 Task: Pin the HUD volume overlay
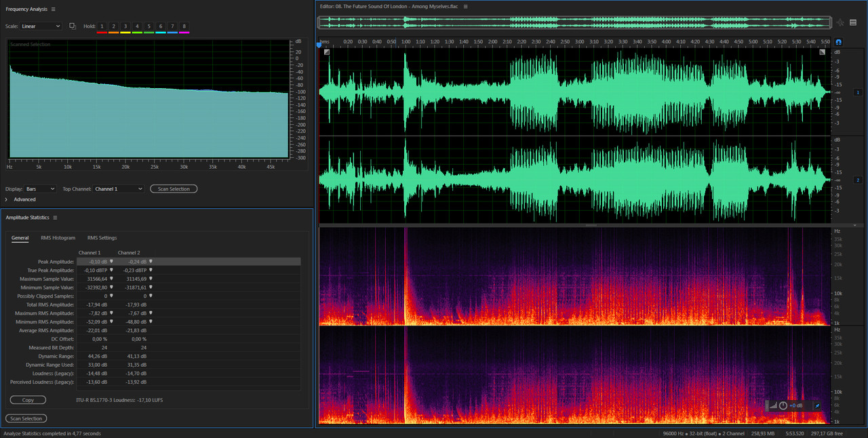(x=817, y=405)
